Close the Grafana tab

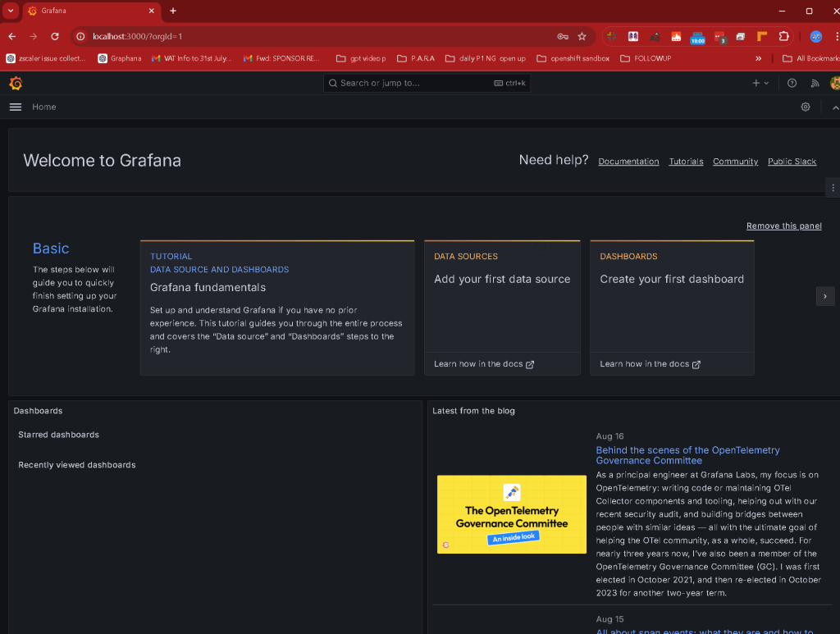(x=152, y=11)
